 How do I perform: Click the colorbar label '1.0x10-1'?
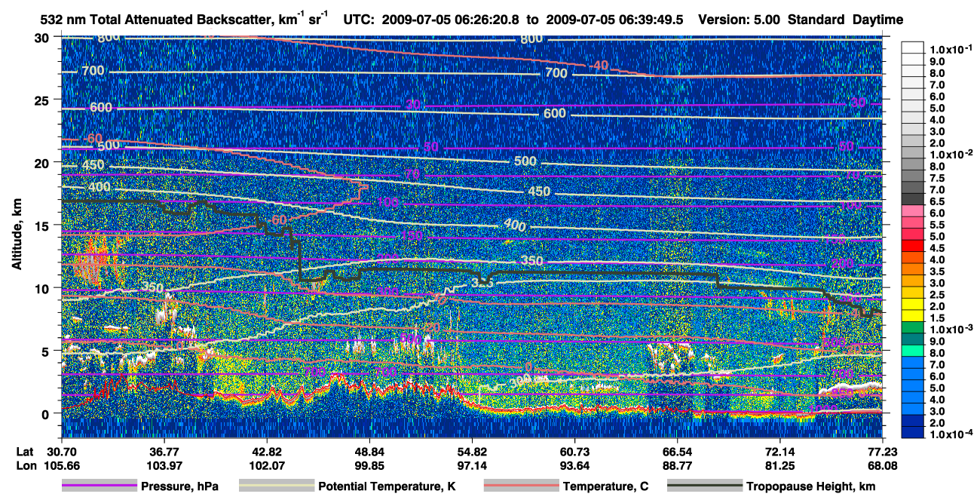(x=950, y=49)
